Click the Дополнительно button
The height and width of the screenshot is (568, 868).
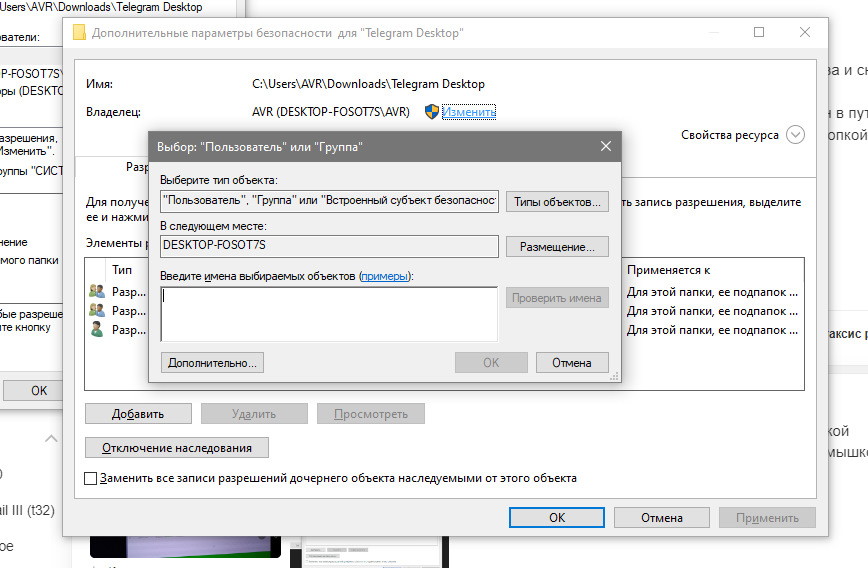point(212,363)
